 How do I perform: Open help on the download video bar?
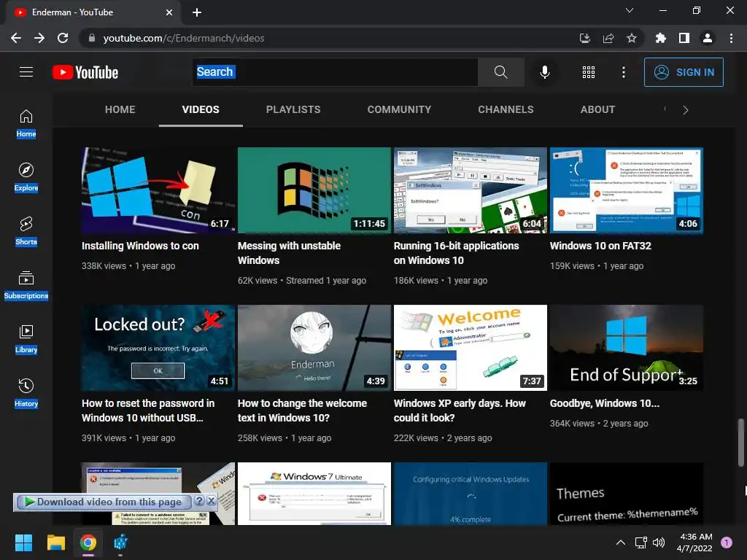pyautogui.click(x=200, y=501)
